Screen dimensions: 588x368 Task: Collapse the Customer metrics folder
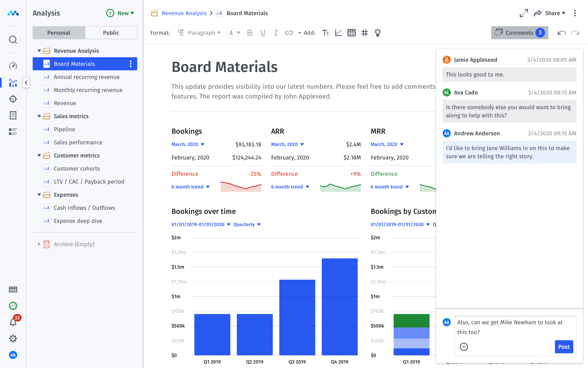click(39, 155)
